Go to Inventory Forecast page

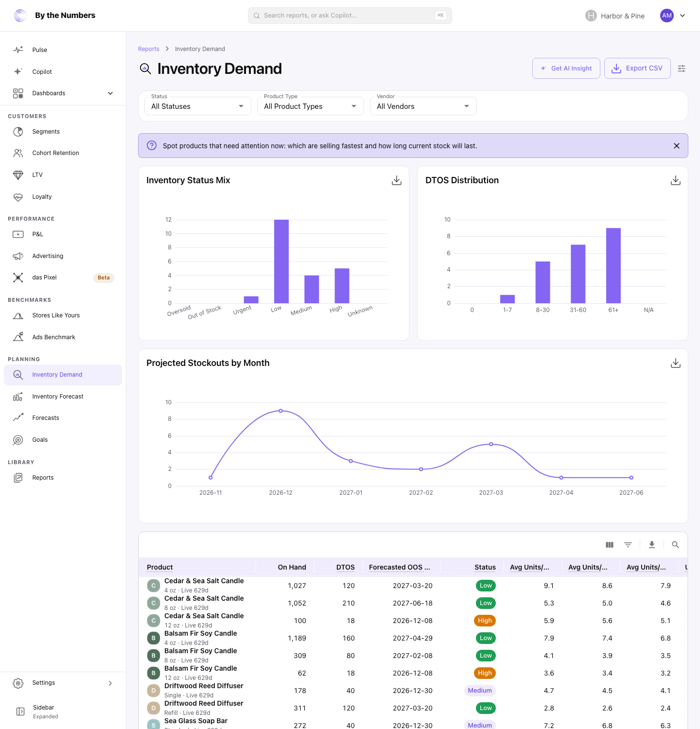(x=63, y=397)
